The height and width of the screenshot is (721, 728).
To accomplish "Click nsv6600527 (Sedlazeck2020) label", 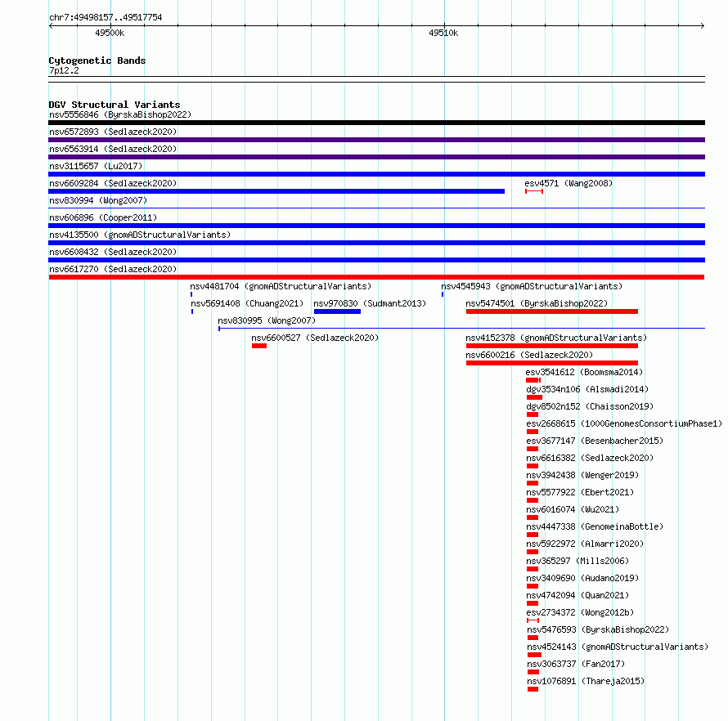I will click(x=315, y=338).
